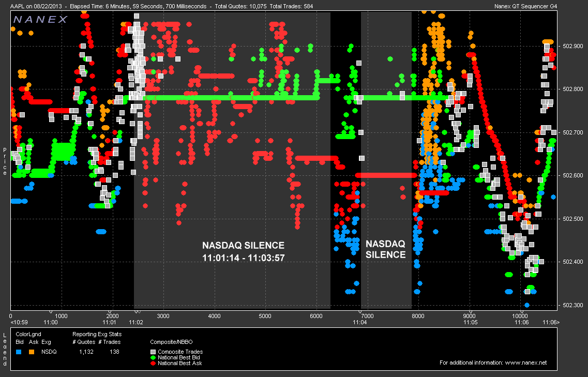Click the 'NSDQ' exchange label in legend
Screen dimensions: 588x377
coord(49,352)
